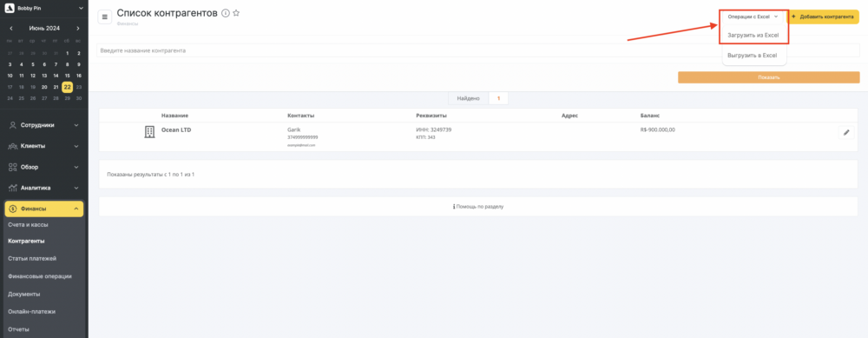Mark page as favorite with star icon

coord(236,13)
